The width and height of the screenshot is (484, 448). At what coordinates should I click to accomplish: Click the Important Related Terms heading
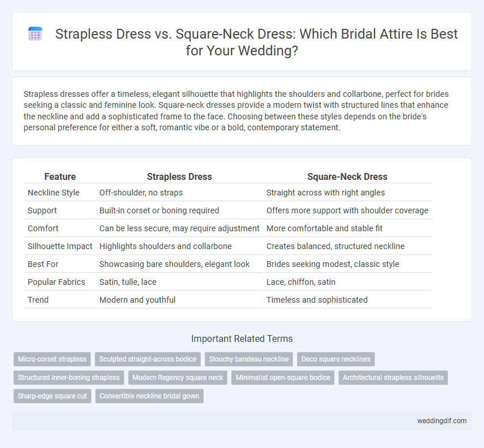[242, 338]
